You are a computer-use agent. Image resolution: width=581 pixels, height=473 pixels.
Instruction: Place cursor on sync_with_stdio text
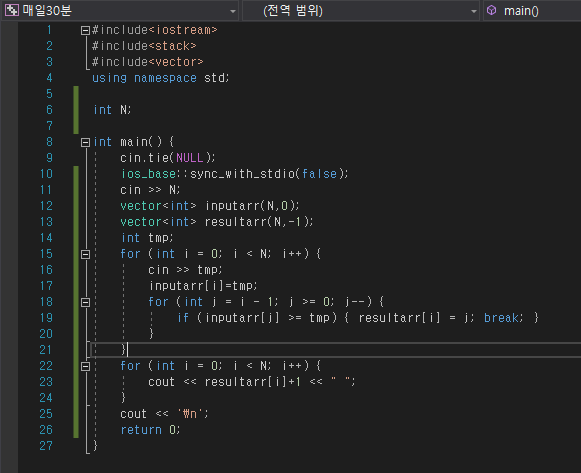click(242, 174)
